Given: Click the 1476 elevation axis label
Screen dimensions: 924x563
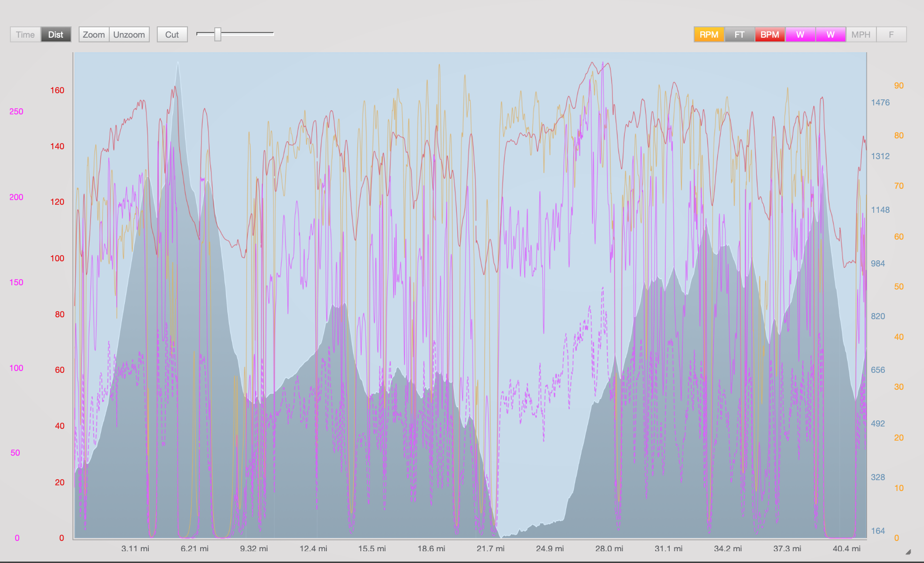Looking at the screenshot, I should 880,103.
